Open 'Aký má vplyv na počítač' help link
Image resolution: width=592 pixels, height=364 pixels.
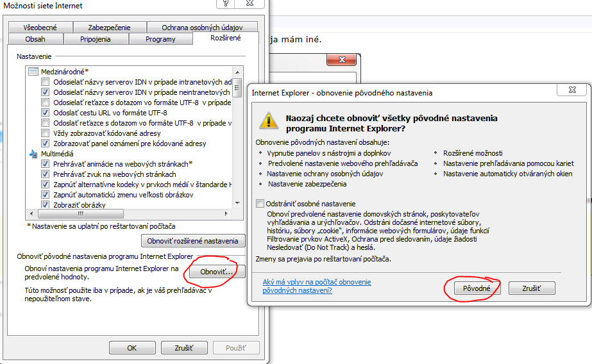317,286
